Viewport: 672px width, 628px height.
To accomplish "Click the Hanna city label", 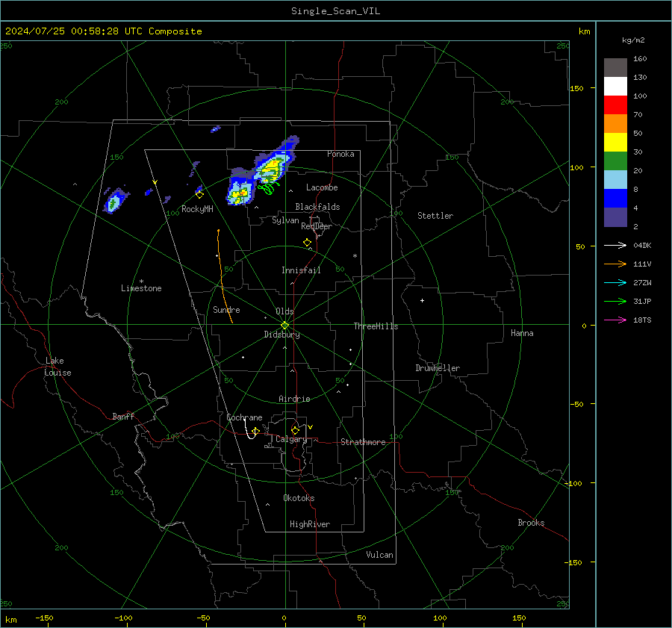I will coord(522,333).
